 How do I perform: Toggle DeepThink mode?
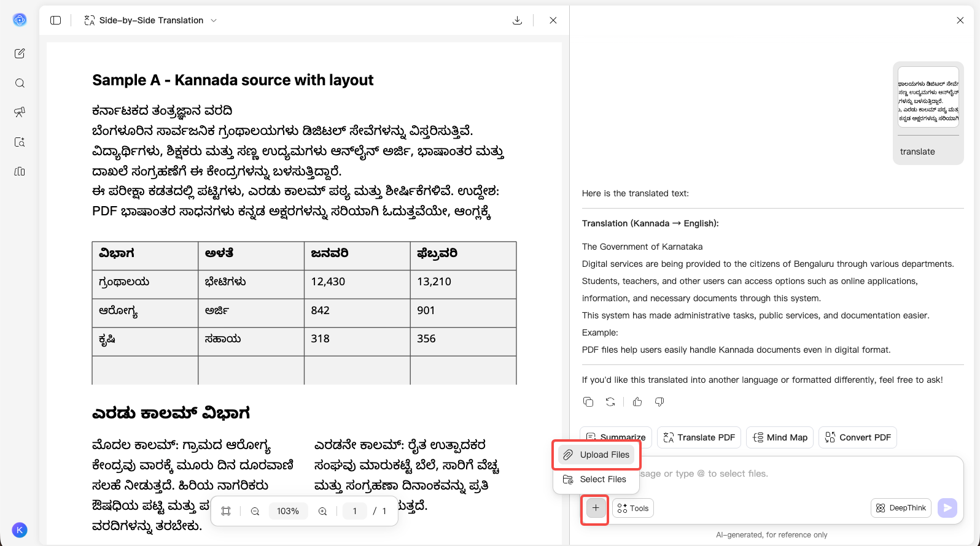(901, 508)
